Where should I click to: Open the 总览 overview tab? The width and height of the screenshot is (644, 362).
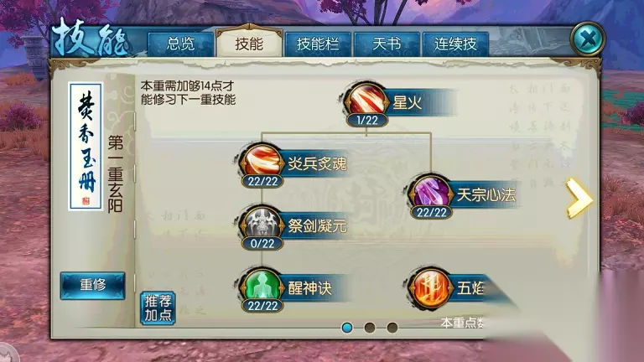(181, 44)
